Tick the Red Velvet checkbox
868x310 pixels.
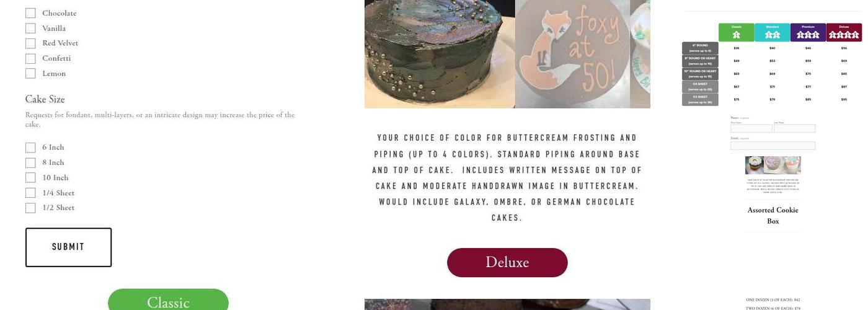point(30,43)
